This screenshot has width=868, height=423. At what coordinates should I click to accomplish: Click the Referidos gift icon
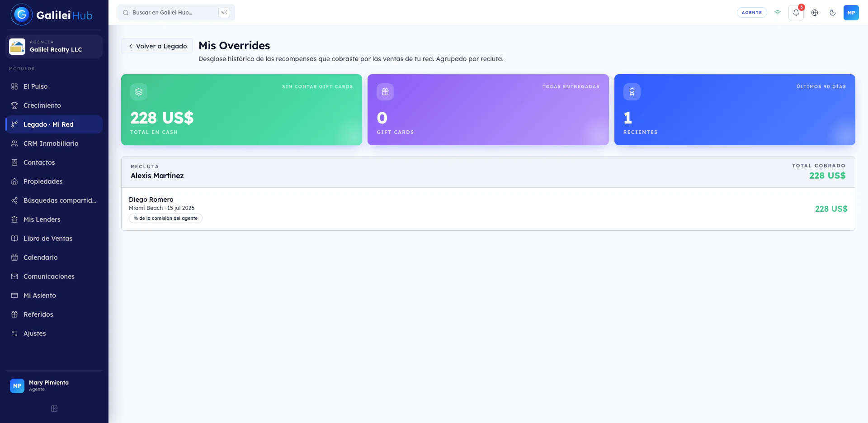pyautogui.click(x=14, y=314)
